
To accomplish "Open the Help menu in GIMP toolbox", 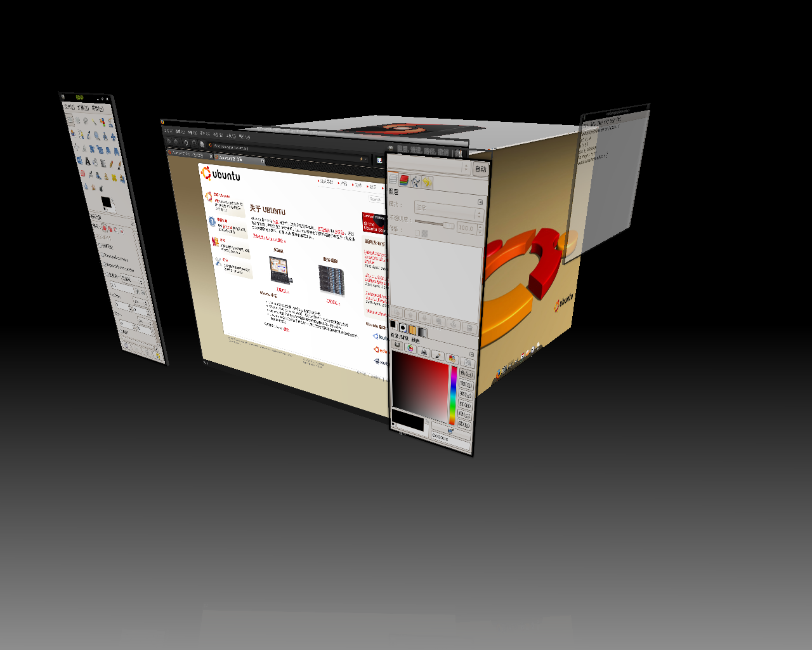I will (x=97, y=109).
